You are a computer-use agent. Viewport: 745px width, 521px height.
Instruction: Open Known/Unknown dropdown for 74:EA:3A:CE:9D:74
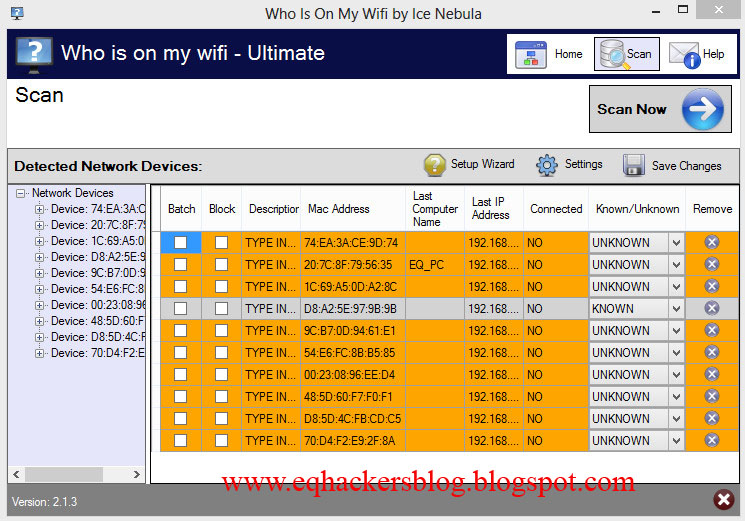(x=676, y=243)
